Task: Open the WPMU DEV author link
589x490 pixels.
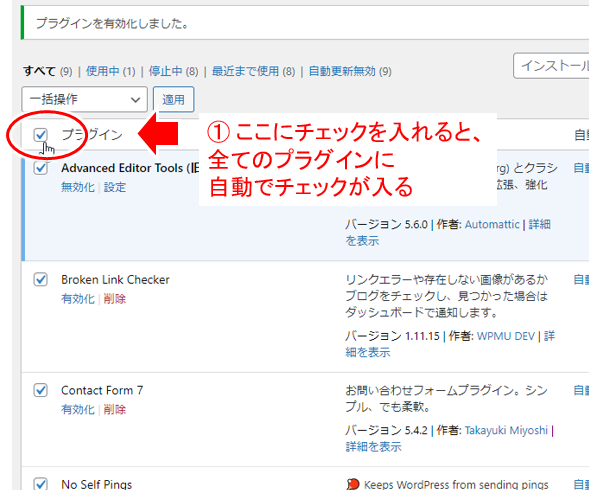Action: [x=506, y=336]
